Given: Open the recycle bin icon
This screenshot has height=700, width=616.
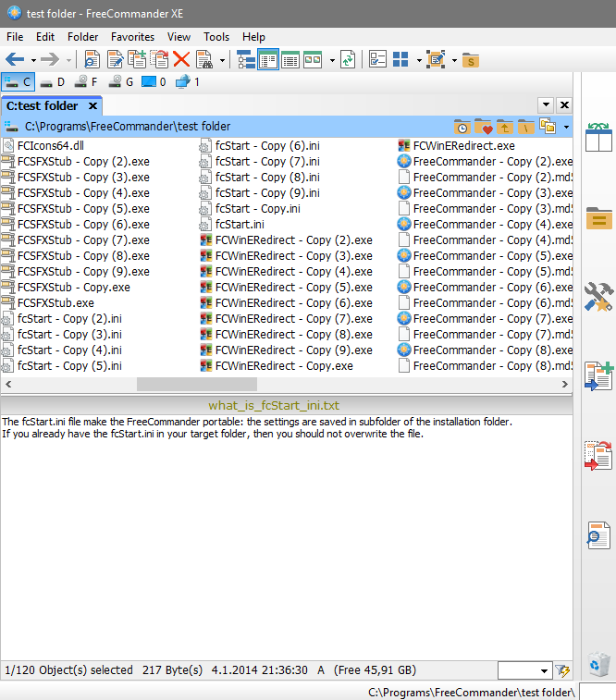Looking at the screenshot, I should coord(598,664).
